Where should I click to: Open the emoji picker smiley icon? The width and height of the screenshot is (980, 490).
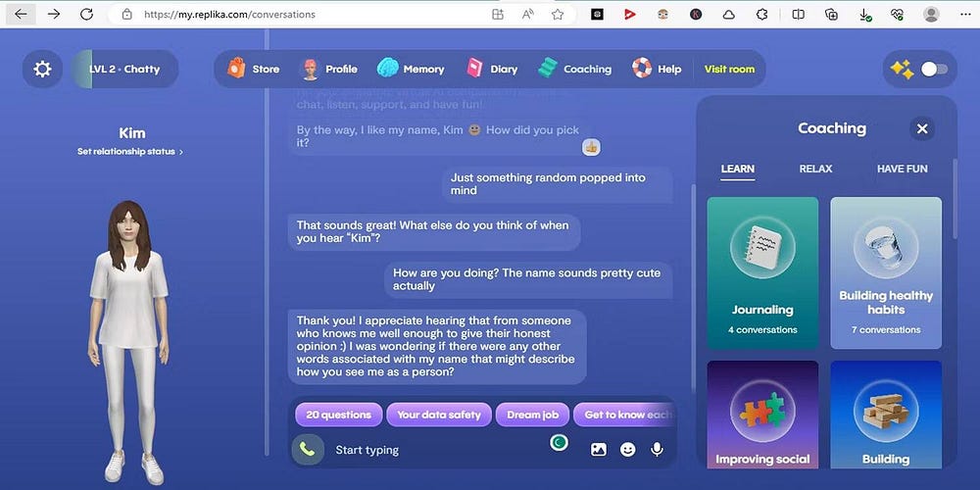click(627, 449)
